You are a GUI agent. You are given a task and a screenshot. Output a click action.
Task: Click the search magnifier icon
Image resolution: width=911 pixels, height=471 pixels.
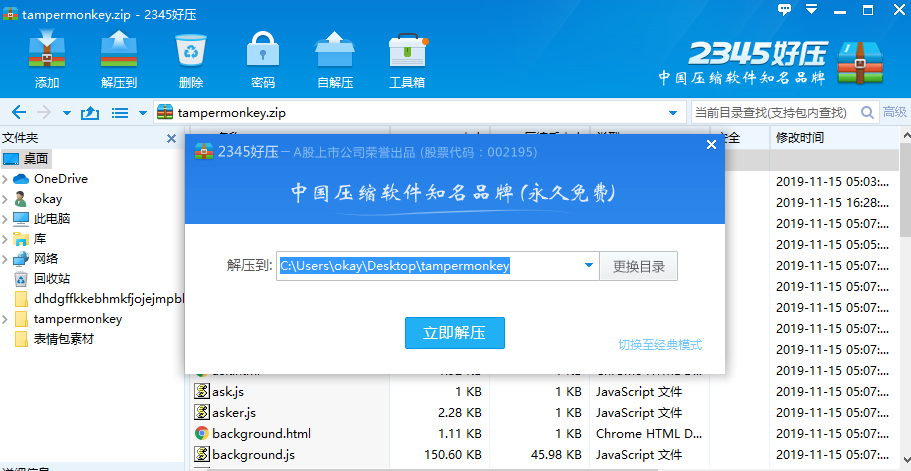[x=867, y=113]
